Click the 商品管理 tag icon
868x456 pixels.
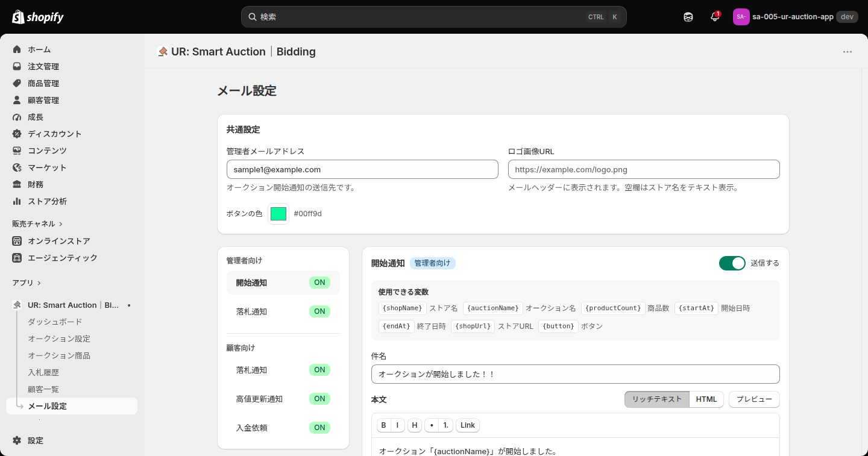17,83
